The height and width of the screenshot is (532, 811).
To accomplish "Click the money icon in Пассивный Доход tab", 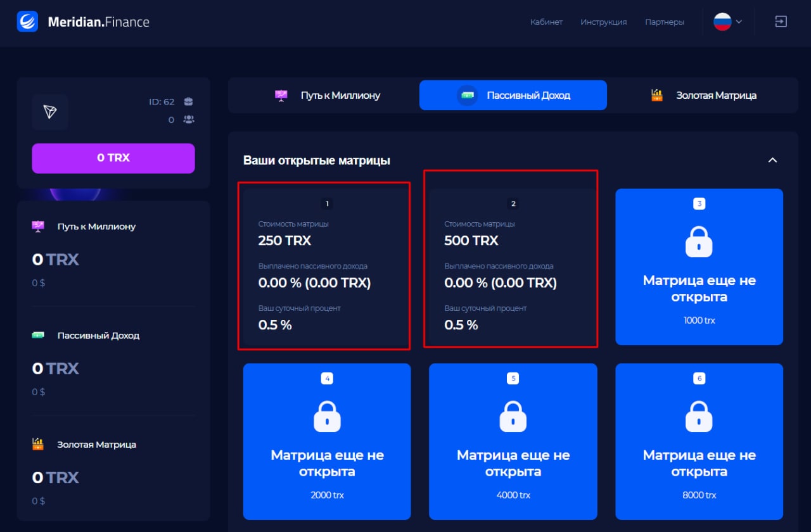I will (468, 96).
